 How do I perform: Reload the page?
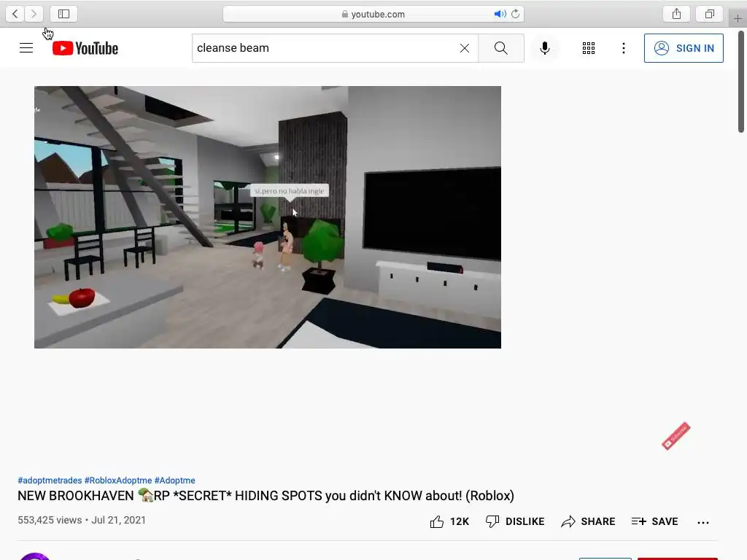pos(516,14)
